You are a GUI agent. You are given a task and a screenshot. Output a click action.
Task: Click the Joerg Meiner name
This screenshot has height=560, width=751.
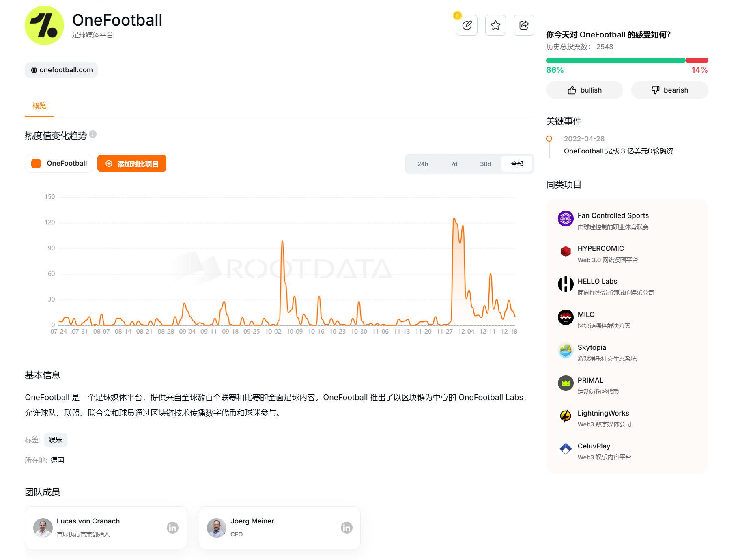pos(252,521)
